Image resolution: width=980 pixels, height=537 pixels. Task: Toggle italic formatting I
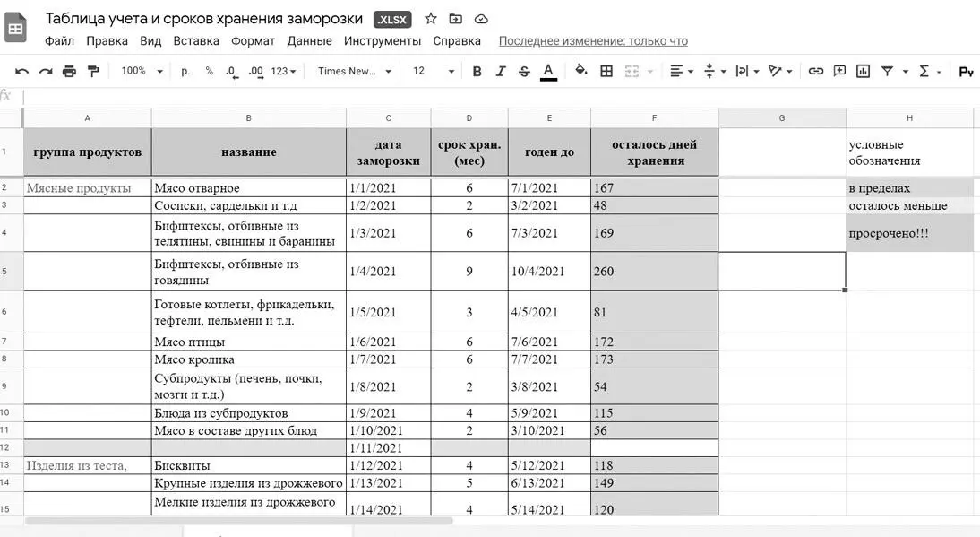click(501, 71)
